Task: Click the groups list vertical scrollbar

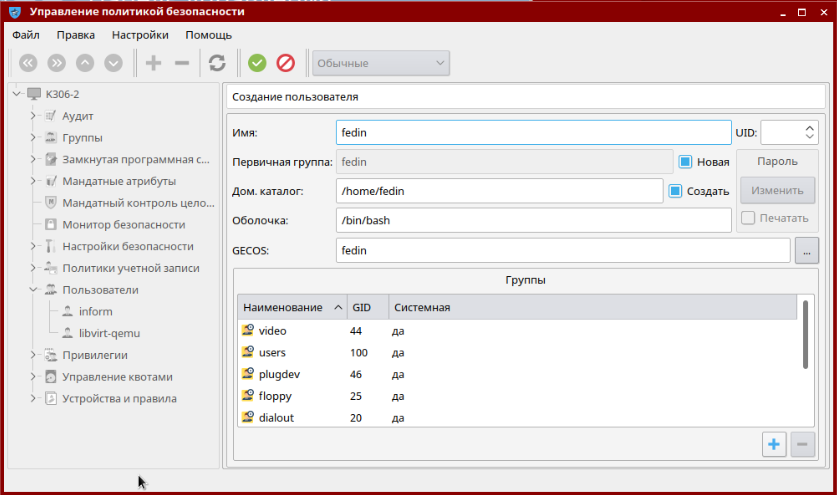Action: pos(806,335)
